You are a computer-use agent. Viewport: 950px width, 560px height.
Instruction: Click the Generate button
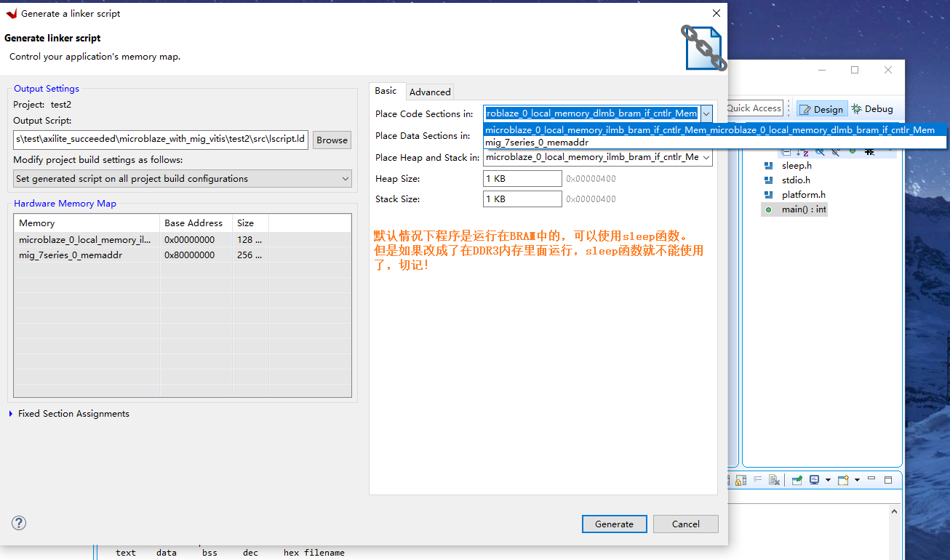(x=613, y=524)
